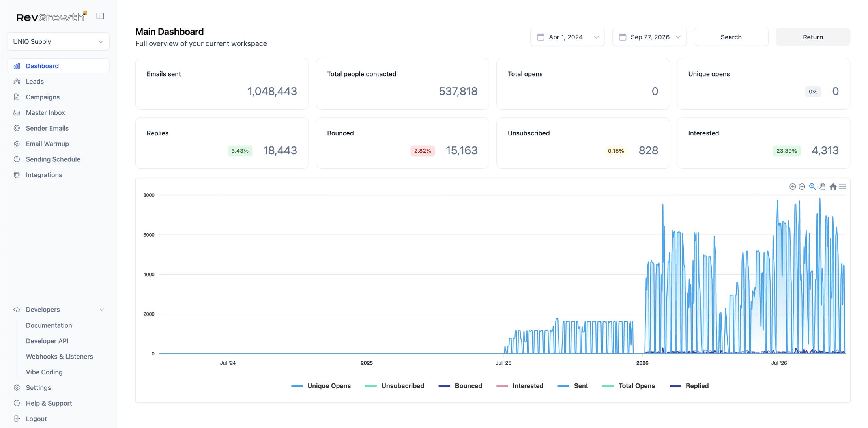The image size is (868, 428).
Task: Open Webhooks & Listeners
Action: tap(60, 357)
